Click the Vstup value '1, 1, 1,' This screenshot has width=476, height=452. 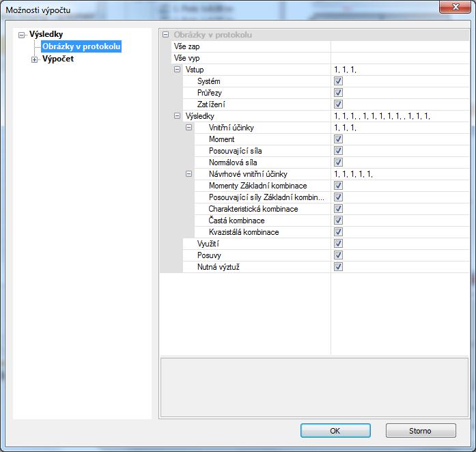click(x=345, y=70)
